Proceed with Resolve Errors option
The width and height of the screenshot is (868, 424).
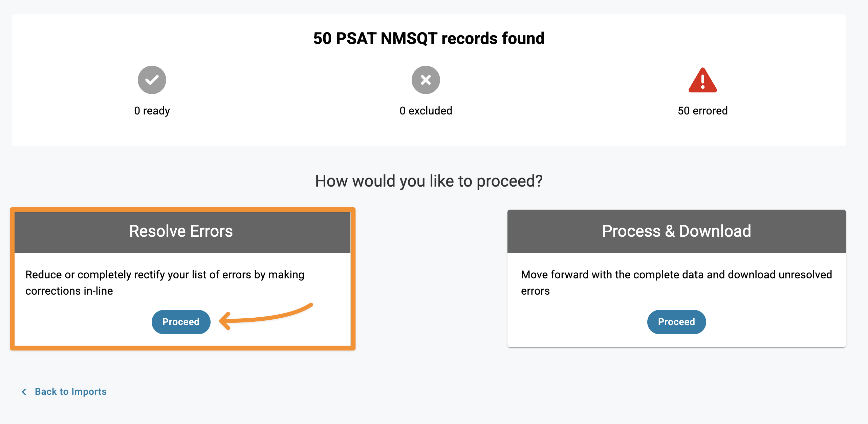tap(181, 322)
